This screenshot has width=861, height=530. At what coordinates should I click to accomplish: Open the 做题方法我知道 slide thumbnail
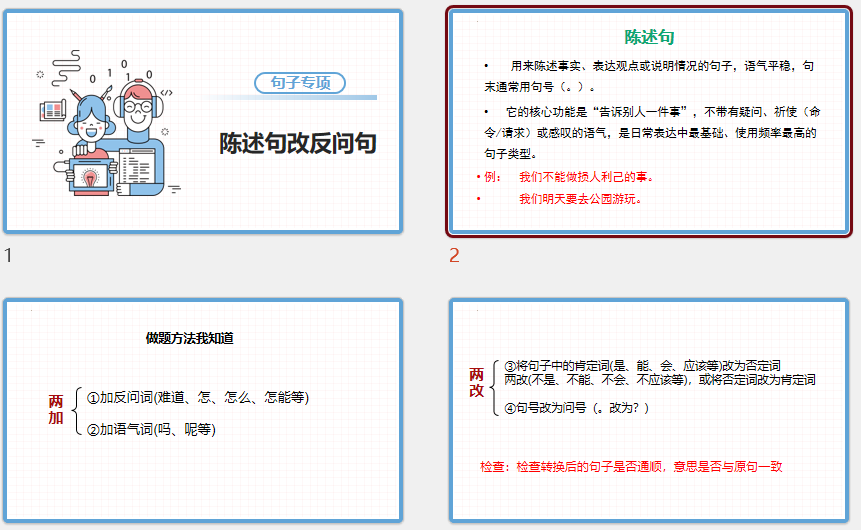(x=203, y=410)
